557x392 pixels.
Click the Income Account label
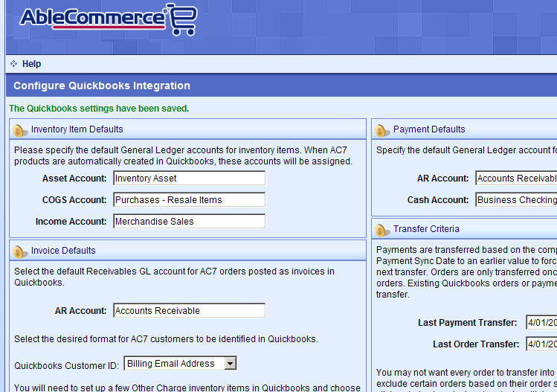pyautogui.click(x=71, y=222)
